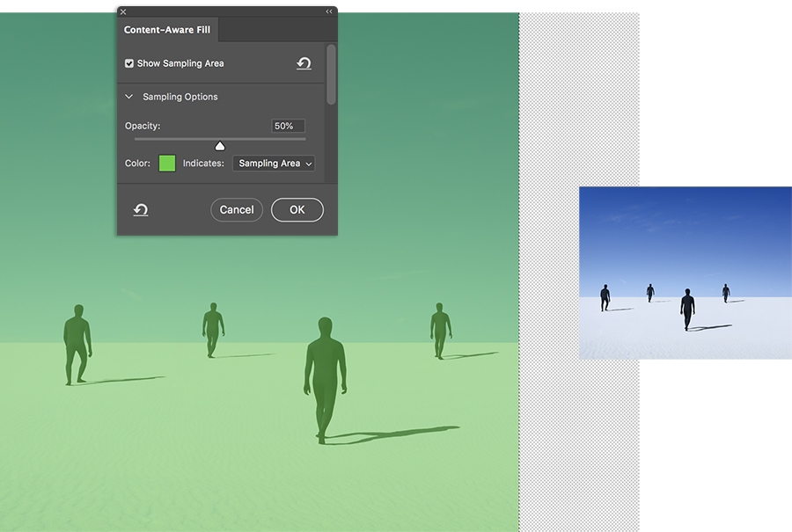Open the green sampling Color swatch
The image size is (792, 532).
point(166,163)
